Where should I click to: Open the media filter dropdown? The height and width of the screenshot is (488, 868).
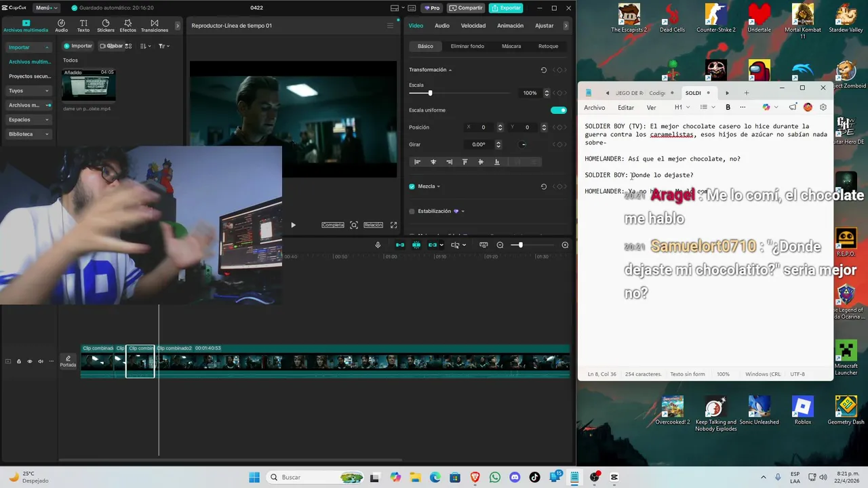(x=163, y=46)
